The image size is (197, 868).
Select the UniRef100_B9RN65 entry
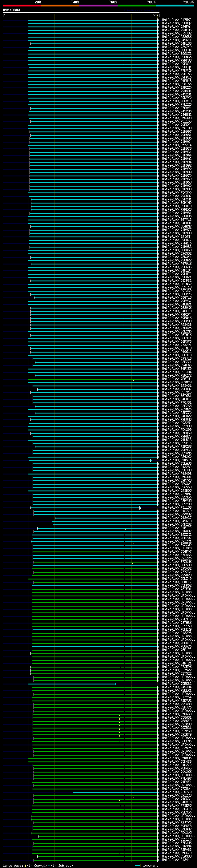[176, 57]
